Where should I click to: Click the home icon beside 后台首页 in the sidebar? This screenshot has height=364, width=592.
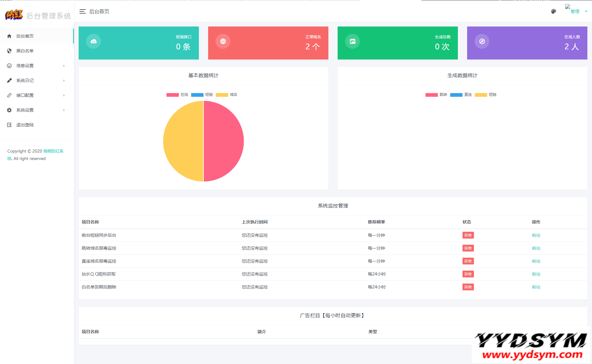9,36
